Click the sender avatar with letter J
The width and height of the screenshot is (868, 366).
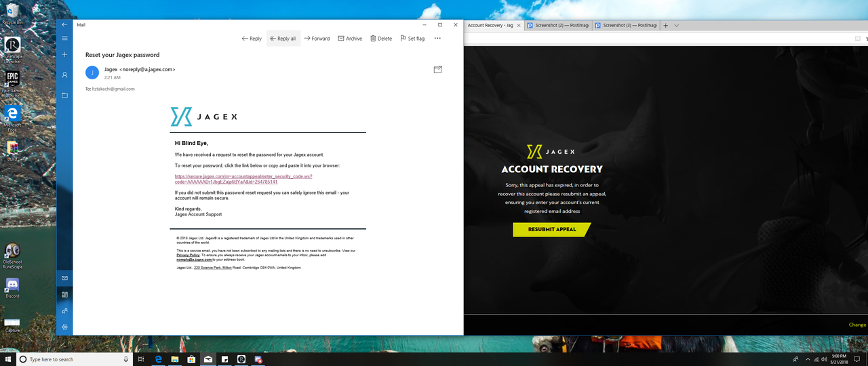coord(92,73)
